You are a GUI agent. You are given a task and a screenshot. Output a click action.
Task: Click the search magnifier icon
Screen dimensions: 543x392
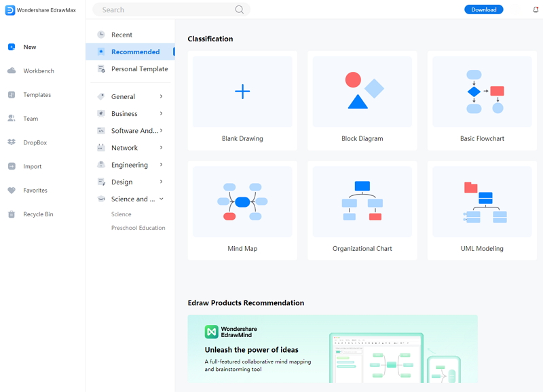click(240, 9)
